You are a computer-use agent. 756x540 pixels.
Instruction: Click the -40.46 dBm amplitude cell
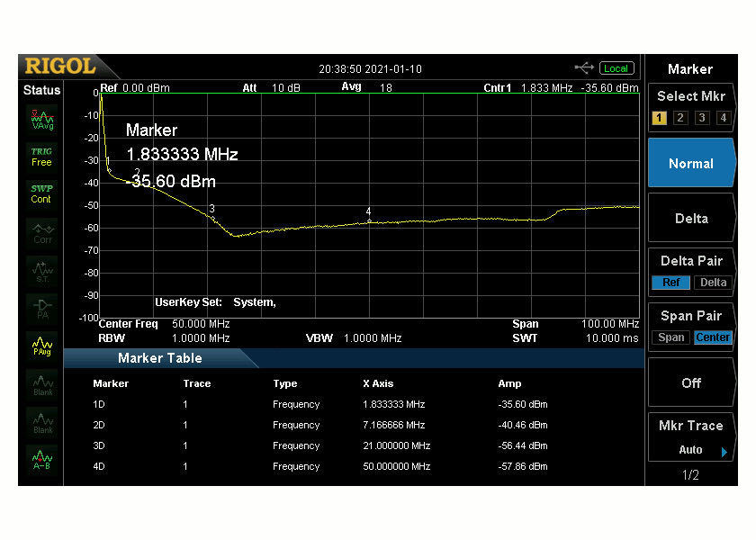point(523,425)
